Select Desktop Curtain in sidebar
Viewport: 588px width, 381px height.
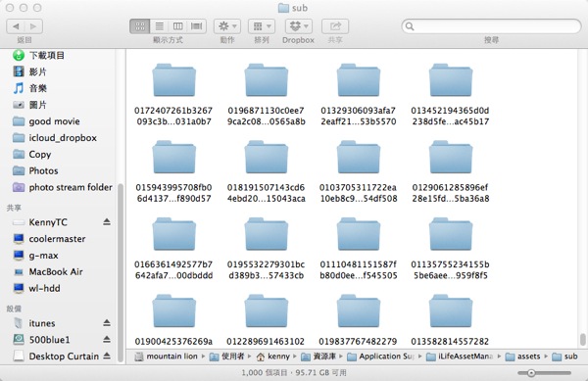[64, 356]
